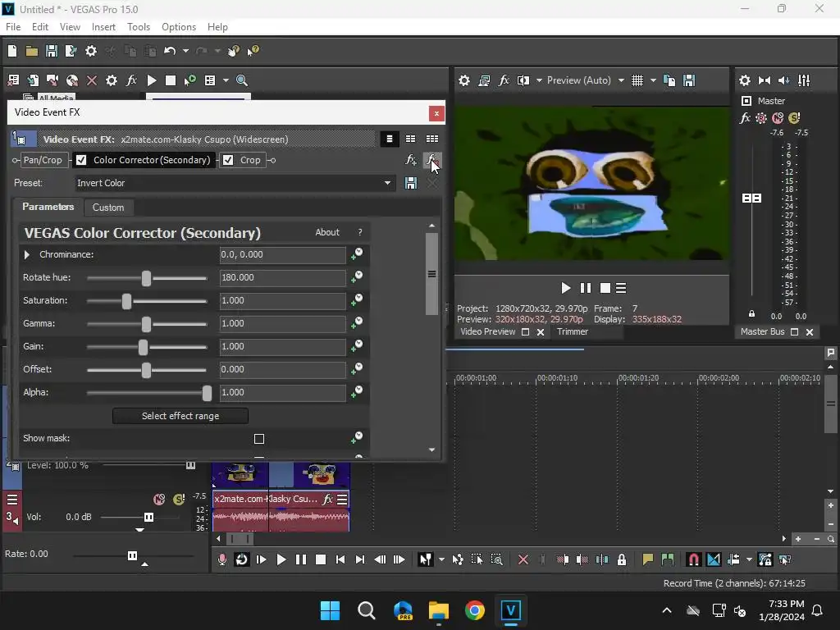The height and width of the screenshot is (630, 840).
Task: Switch to the Parameters tab
Action: (x=48, y=207)
